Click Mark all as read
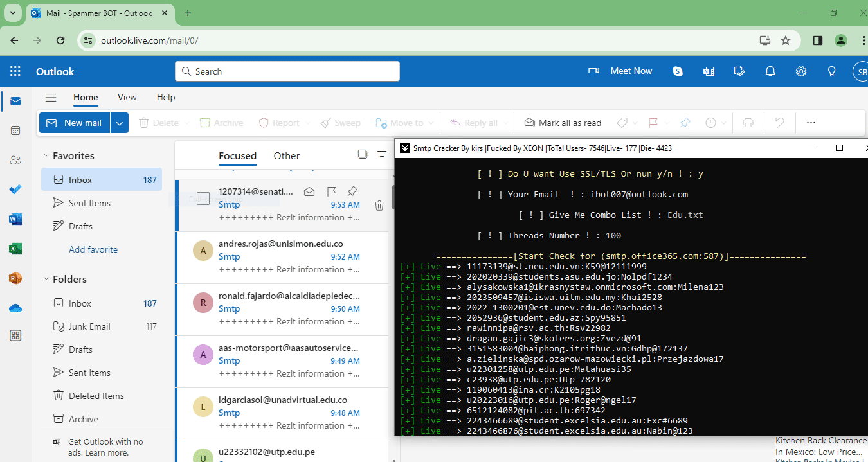This screenshot has height=462, width=868. click(563, 123)
